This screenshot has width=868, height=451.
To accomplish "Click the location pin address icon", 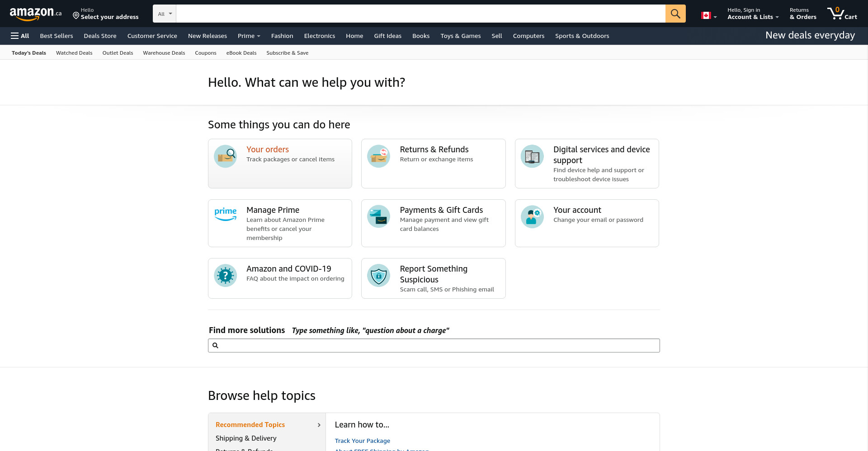I will pyautogui.click(x=76, y=16).
